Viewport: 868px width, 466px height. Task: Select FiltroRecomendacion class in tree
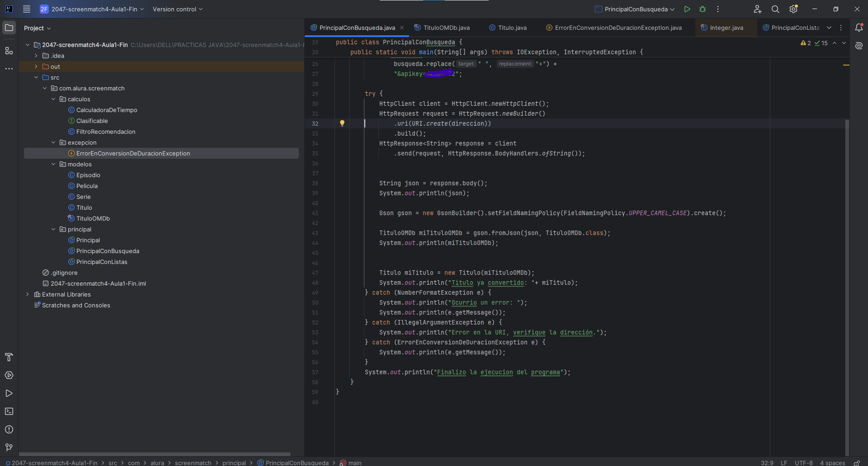106,132
